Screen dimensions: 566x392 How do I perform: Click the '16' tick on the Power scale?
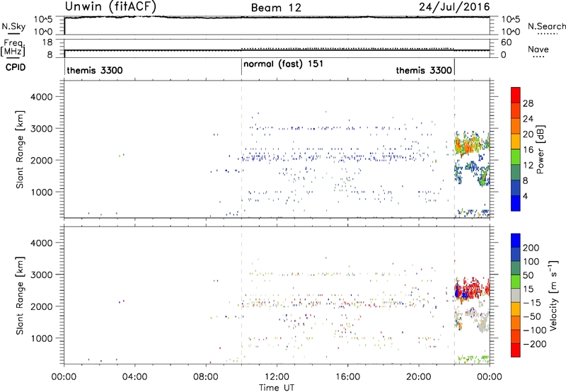pos(528,150)
